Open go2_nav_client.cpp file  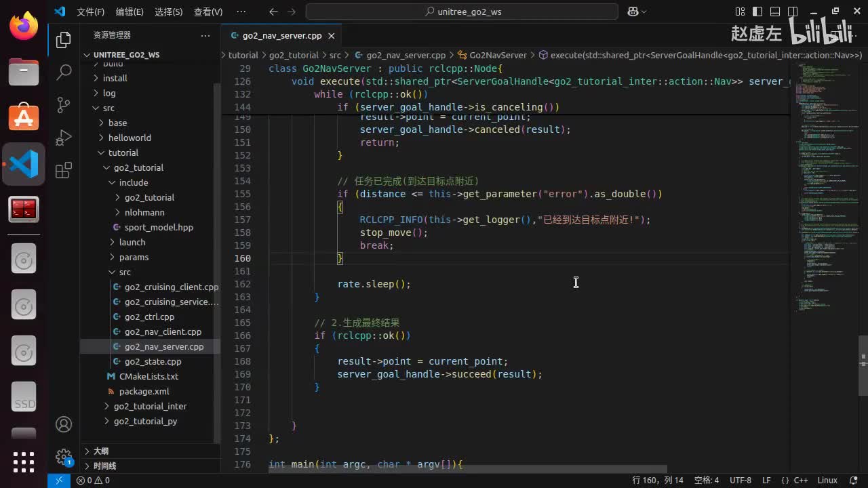[150, 331]
